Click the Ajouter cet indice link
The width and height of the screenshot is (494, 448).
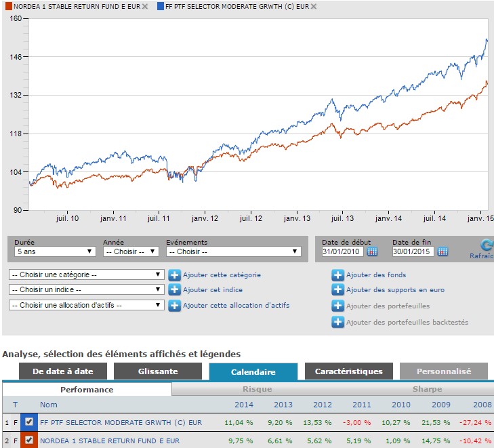pyautogui.click(x=213, y=290)
